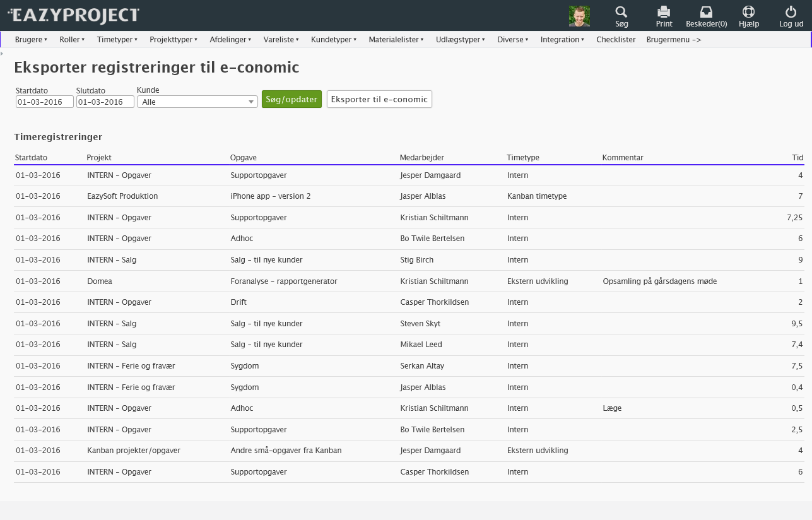Open the Kunde dropdown showing Alle

197,102
